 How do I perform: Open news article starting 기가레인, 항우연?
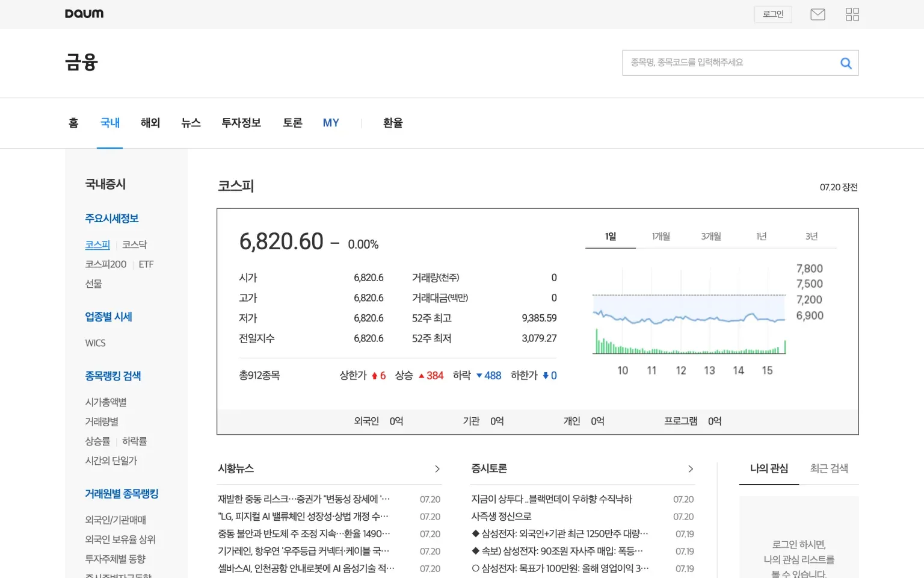point(304,551)
